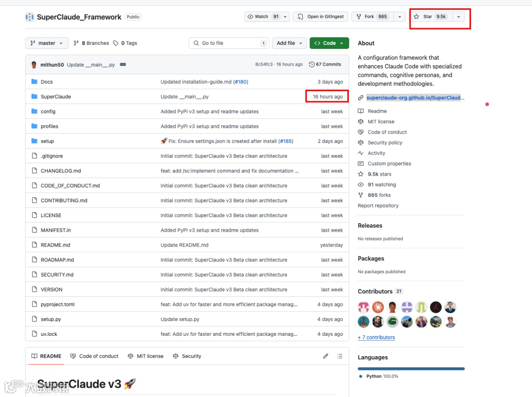Open pull request #180 link
532x397 pixels.
click(x=241, y=82)
